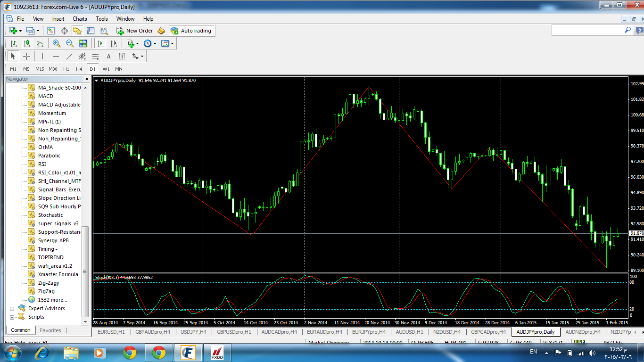Open a new chart window
644x362 pixels.
coord(13,31)
